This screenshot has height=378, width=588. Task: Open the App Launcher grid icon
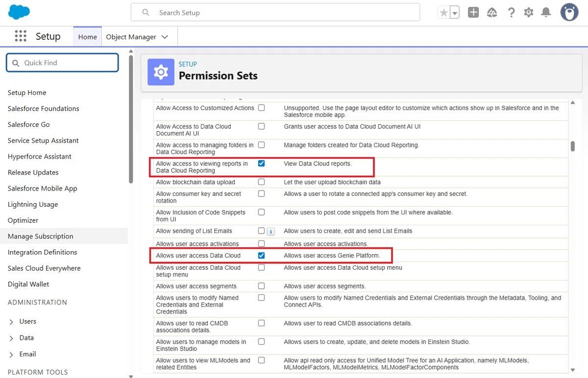pos(21,36)
